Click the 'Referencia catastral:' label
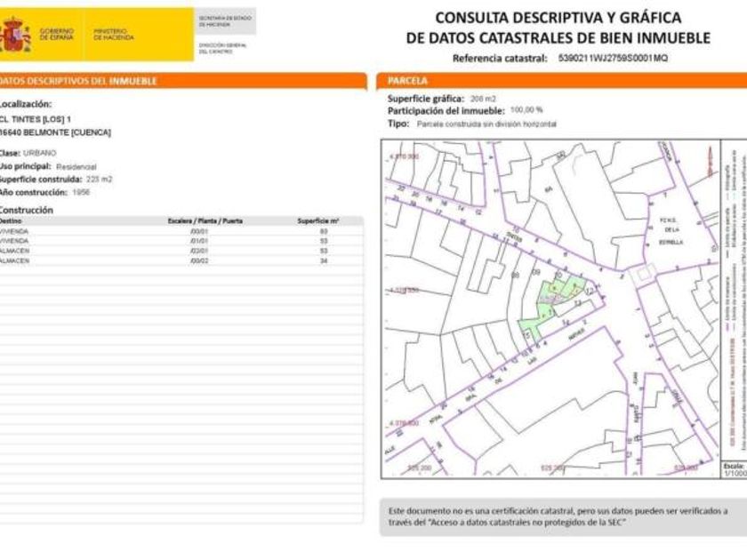This screenshot has height=560, width=747. tap(500, 59)
